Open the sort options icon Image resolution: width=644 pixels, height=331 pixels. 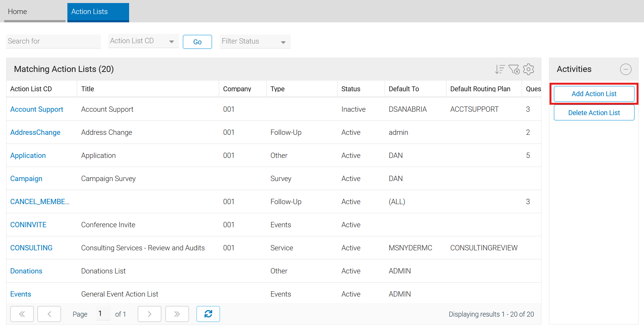point(500,69)
